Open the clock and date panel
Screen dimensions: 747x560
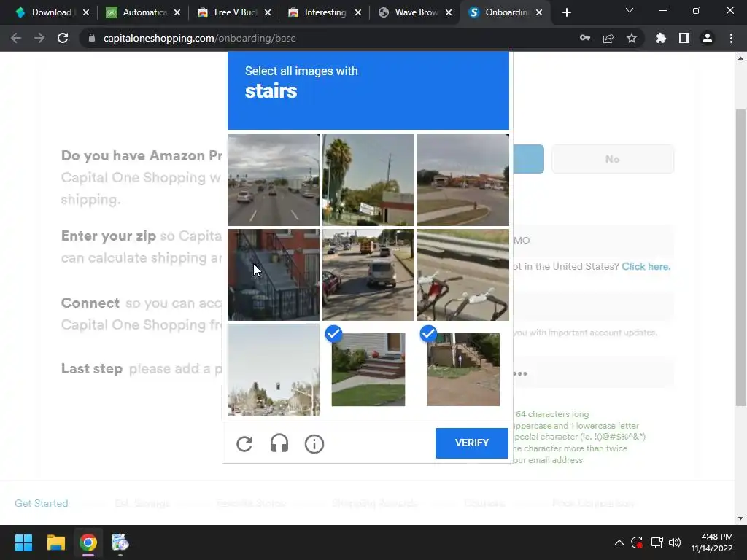(712, 542)
